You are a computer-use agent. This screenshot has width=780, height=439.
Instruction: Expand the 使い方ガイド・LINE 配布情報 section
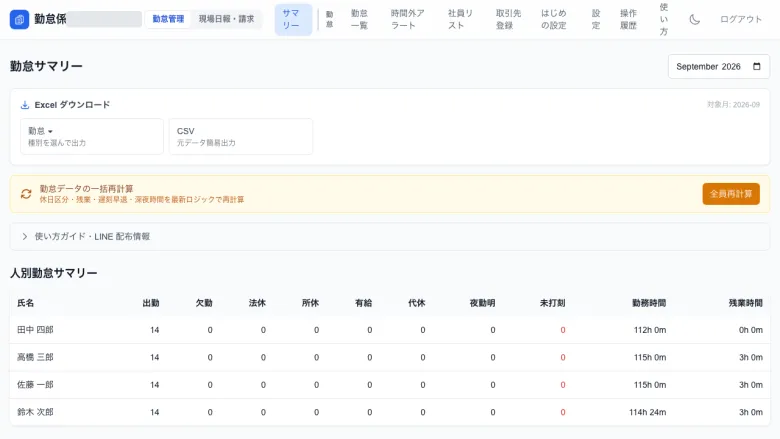(x=390, y=237)
